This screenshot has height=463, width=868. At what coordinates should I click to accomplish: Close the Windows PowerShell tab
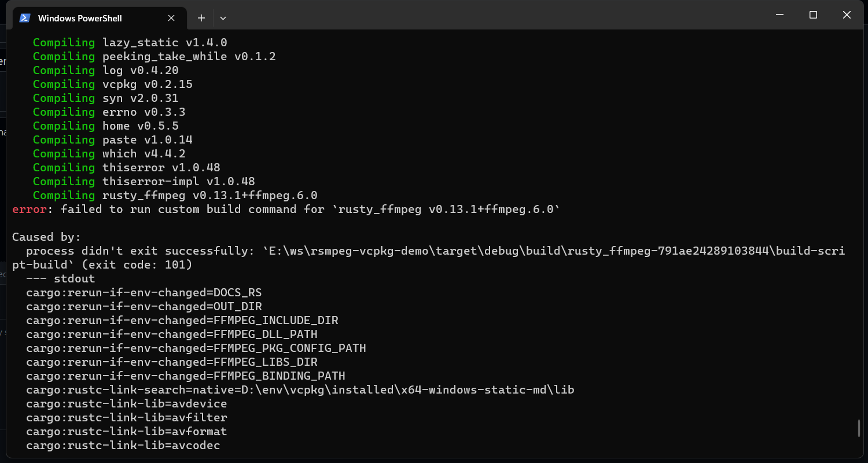(x=171, y=18)
